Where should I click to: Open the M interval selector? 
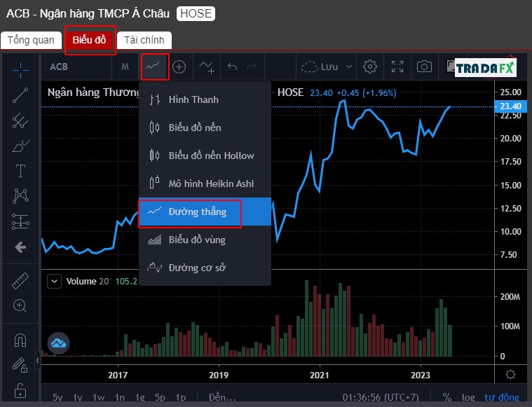coord(125,67)
